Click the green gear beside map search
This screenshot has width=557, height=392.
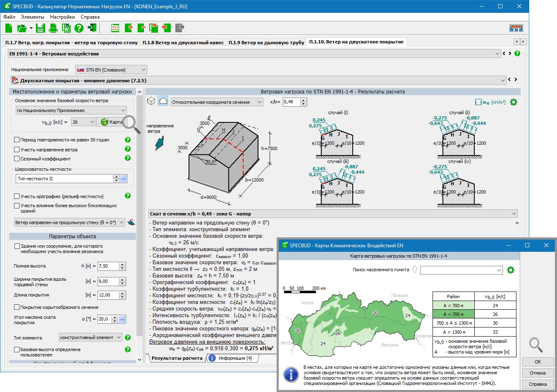click(511, 270)
